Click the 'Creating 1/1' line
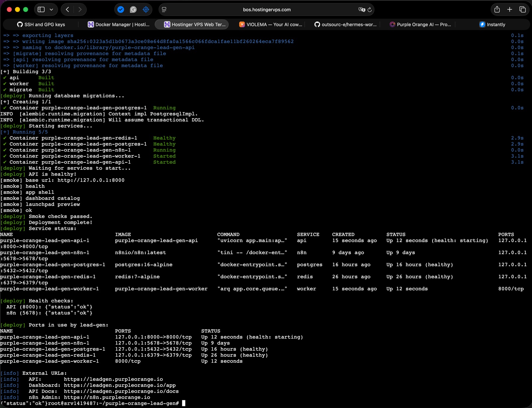532x408 pixels. click(26, 102)
